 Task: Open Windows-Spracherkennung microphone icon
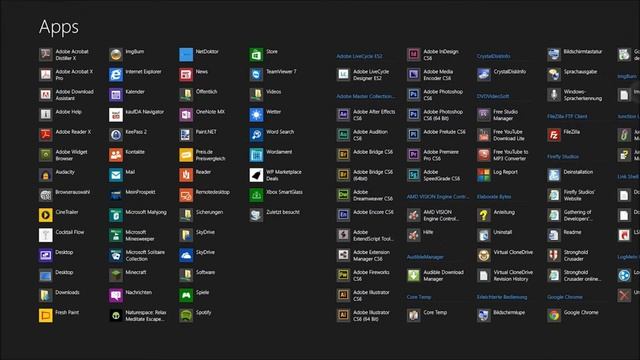click(x=554, y=95)
